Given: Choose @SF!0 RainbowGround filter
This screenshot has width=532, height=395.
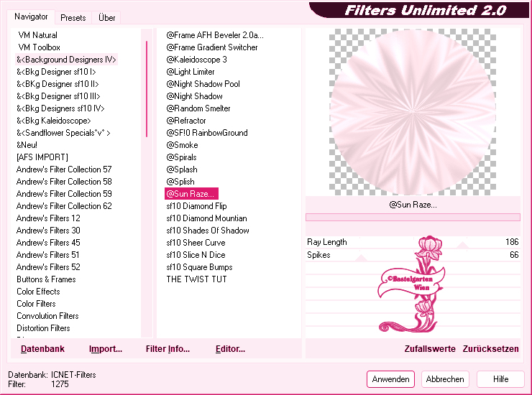Looking at the screenshot, I should pos(207,133).
